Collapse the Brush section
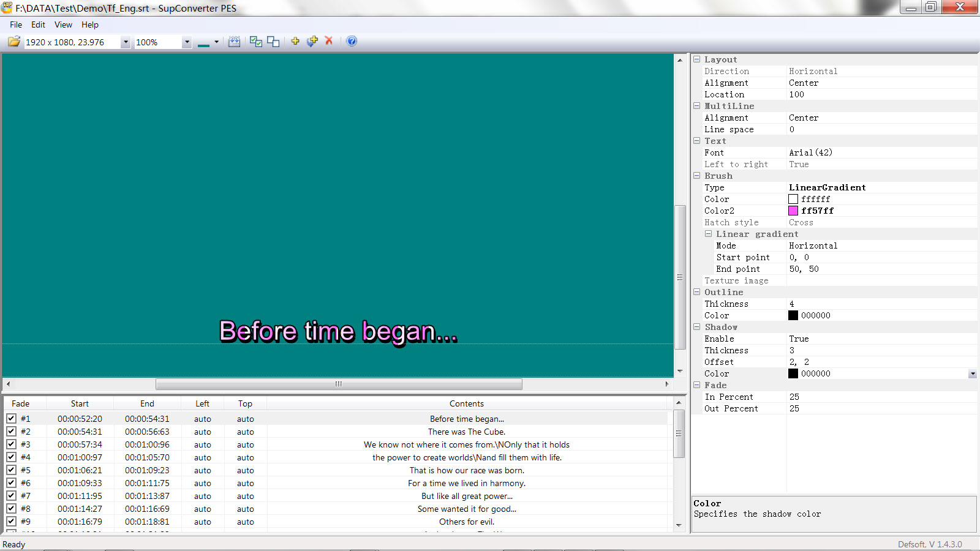The height and width of the screenshot is (551, 980). point(696,176)
